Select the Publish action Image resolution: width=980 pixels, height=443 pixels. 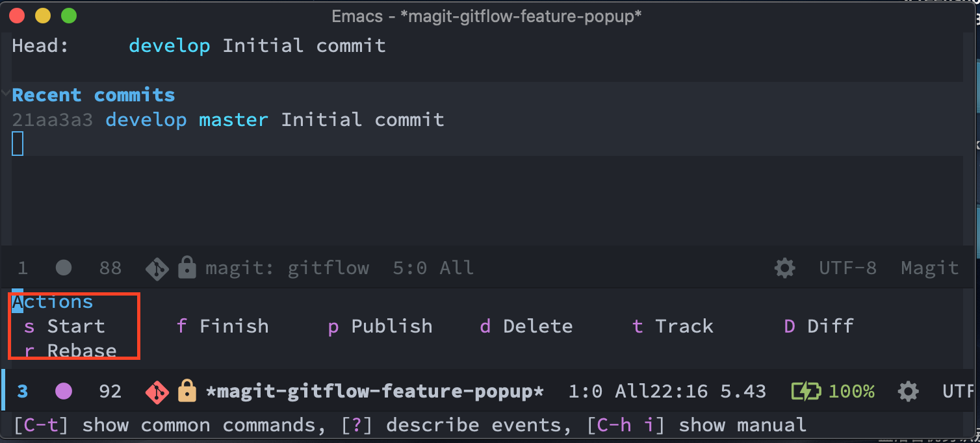pos(380,325)
